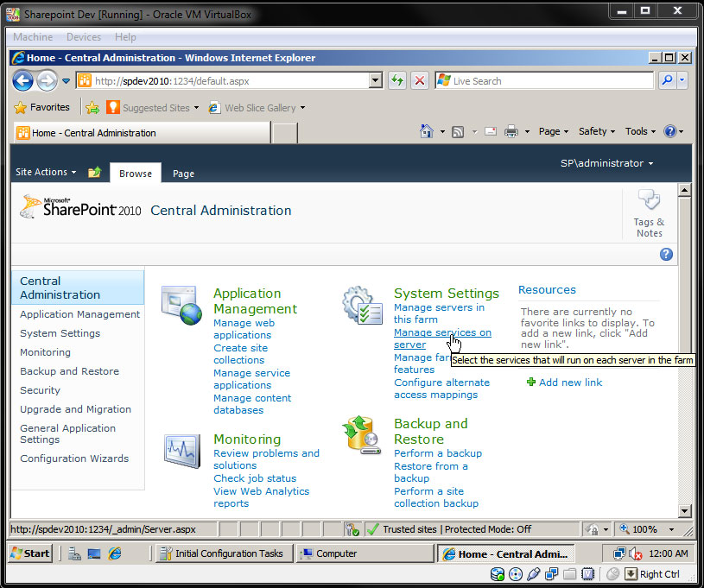Click the RSS Feeds toolbar icon
Image resolution: width=704 pixels, height=588 pixels.
point(458,132)
